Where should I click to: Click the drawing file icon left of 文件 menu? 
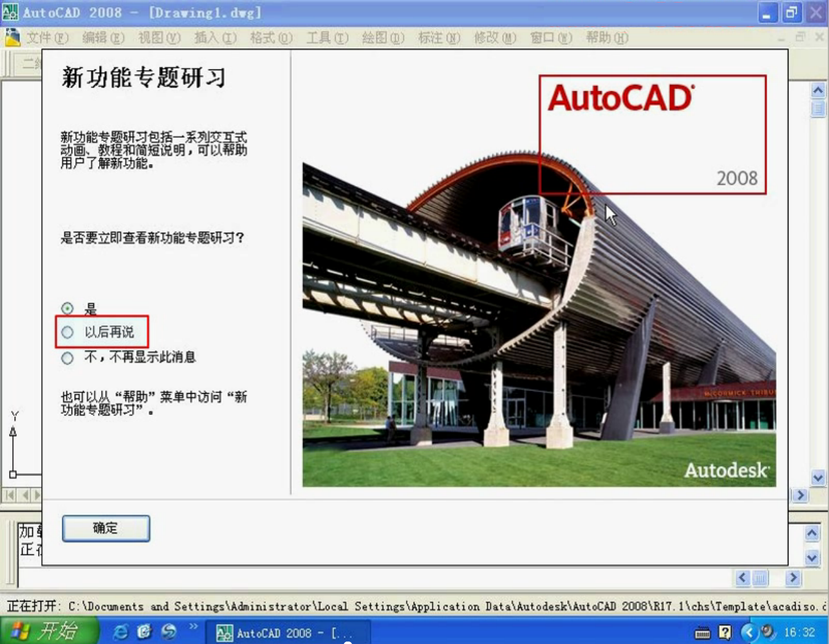click(x=14, y=37)
